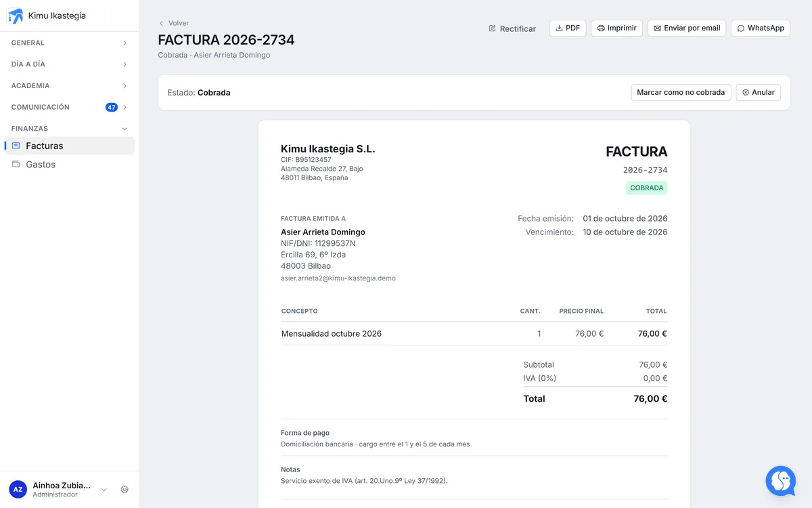Click the back arrow beside Volver
Image resolution: width=812 pixels, height=508 pixels.
pyautogui.click(x=161, y=23)
